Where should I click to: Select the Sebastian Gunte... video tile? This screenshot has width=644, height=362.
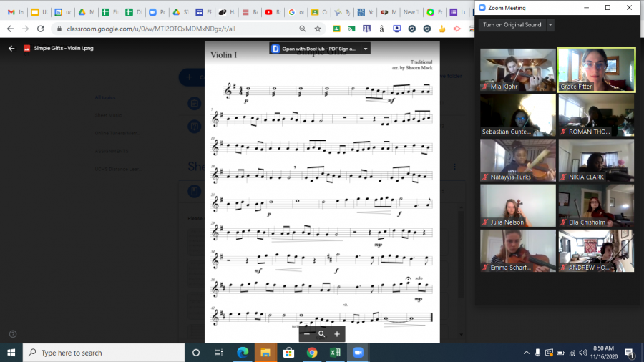517,115
